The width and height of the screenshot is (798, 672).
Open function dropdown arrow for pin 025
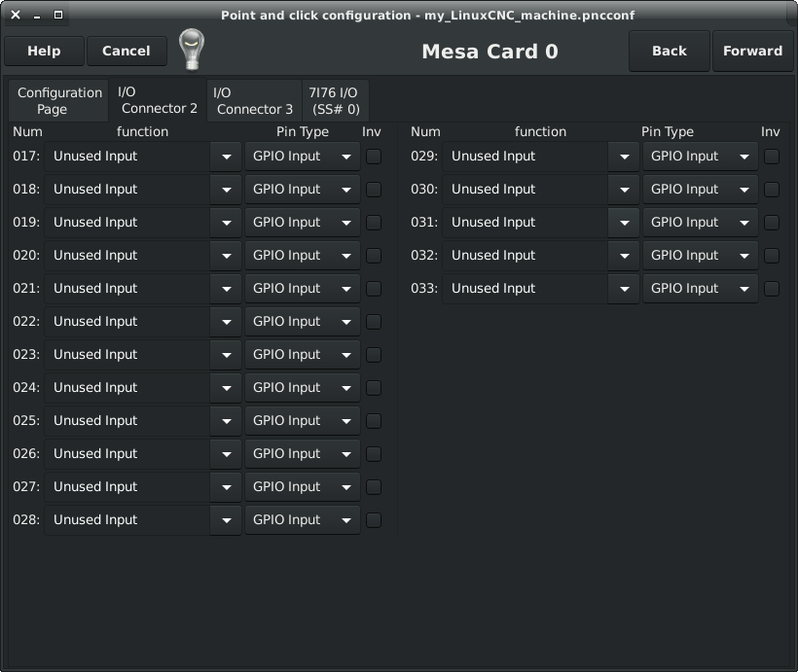226,421
